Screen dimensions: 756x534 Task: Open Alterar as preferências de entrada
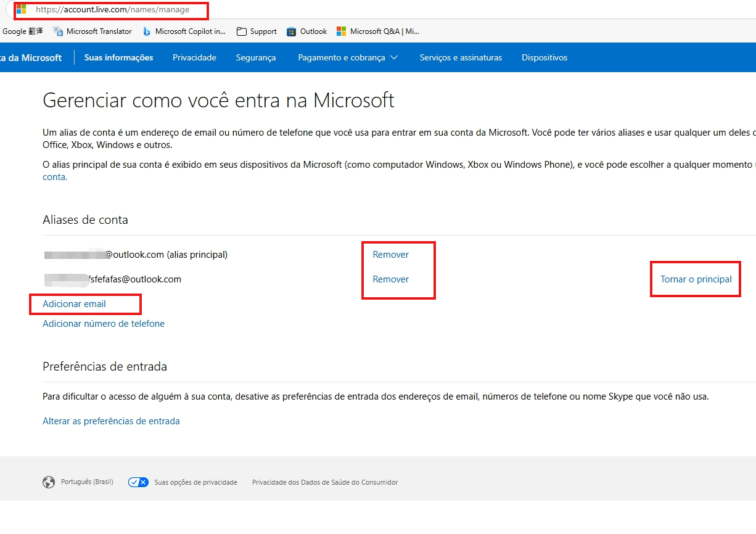[111, 421]
